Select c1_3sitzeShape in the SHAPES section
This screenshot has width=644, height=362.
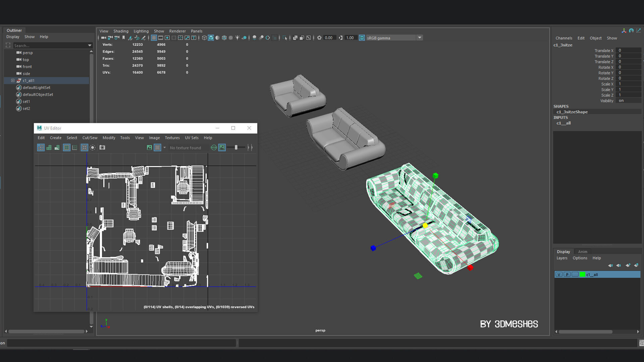572,112
